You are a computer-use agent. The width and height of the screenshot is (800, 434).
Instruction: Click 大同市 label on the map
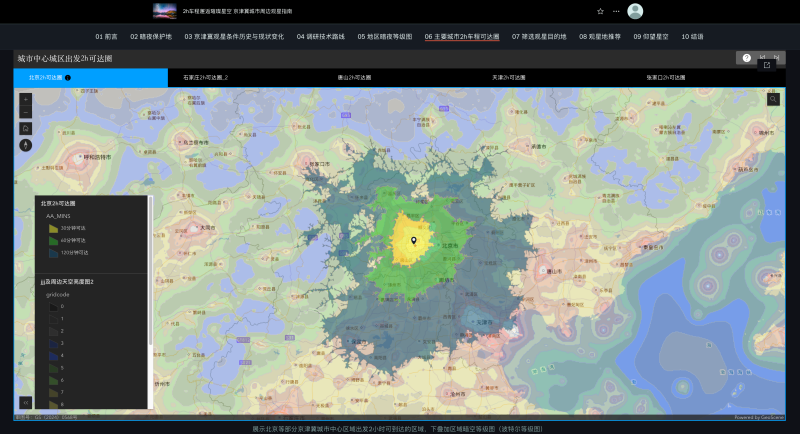pos(208,227)
